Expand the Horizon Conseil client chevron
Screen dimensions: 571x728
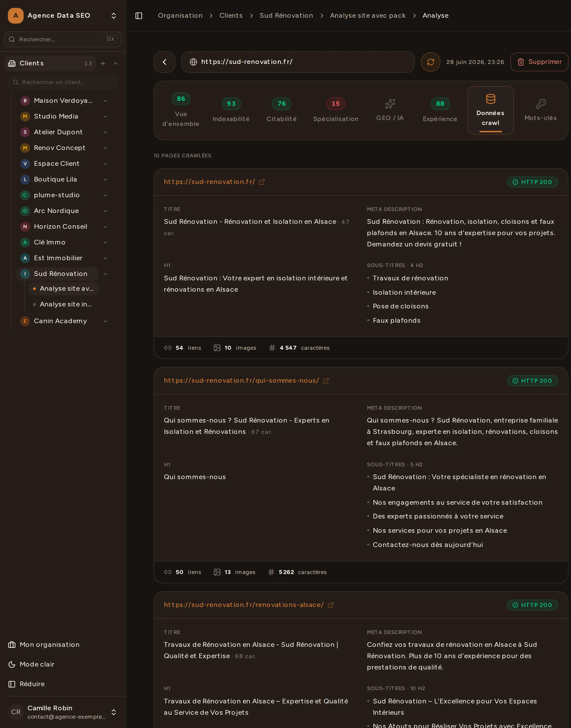[105, 227]
